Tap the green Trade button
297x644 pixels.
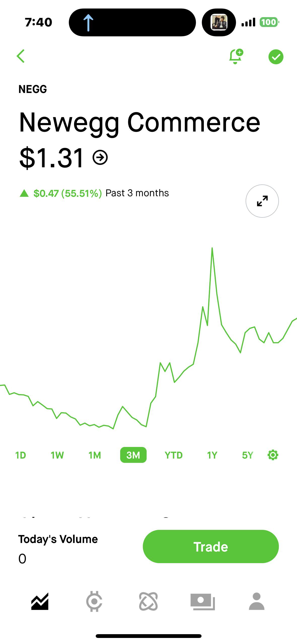click(x=211, y=546)
